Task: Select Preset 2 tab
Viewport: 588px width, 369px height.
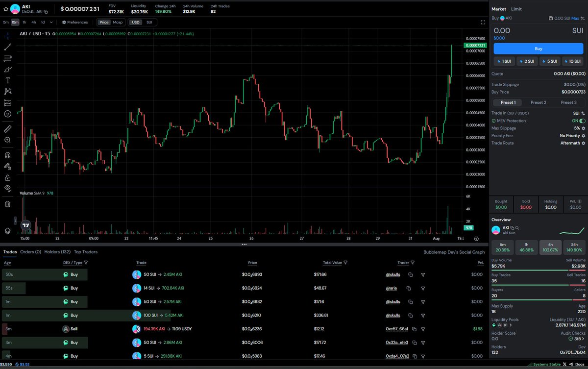Action: (x=538, y=102)
